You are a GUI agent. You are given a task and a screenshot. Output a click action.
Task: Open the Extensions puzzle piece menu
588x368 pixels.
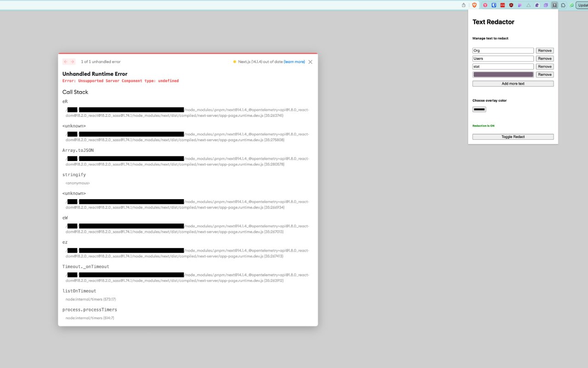pyautogui.click(x=563, y=5)
